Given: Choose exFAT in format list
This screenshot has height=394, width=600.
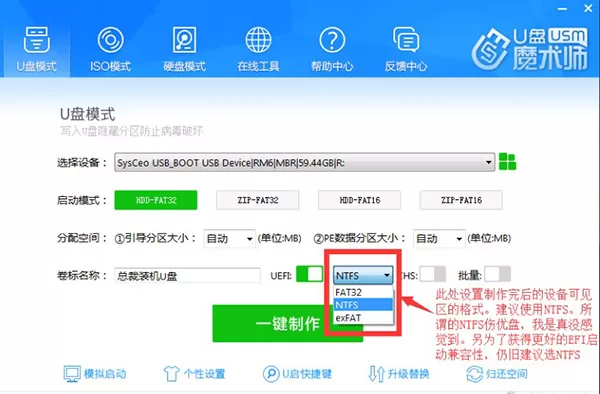Looking at the screenshot, I should pyautogui.click(x=363, y=317).
